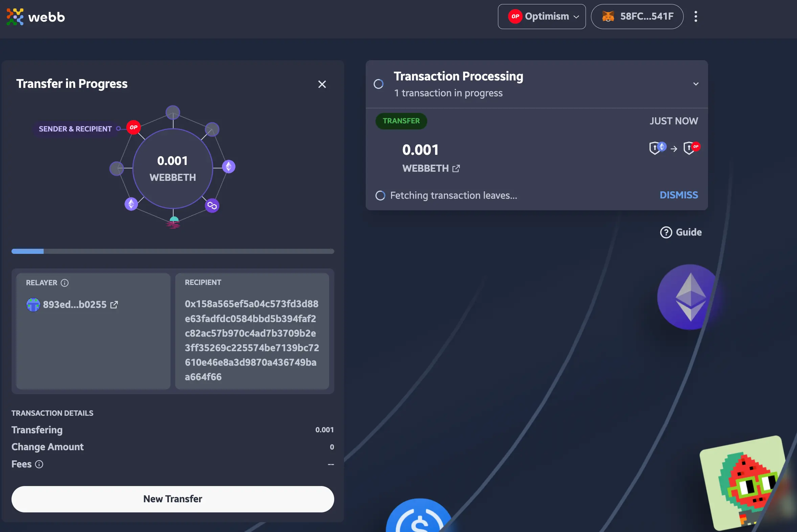
Task: Click the Change Amount row label
Action: point(48,447)
